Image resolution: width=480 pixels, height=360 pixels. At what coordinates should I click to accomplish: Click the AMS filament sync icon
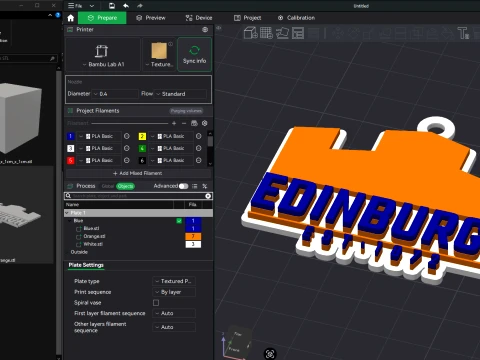pos(194,123)
